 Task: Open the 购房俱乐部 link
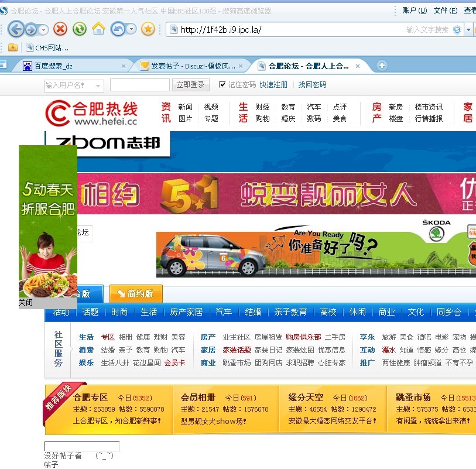(303, 337)
